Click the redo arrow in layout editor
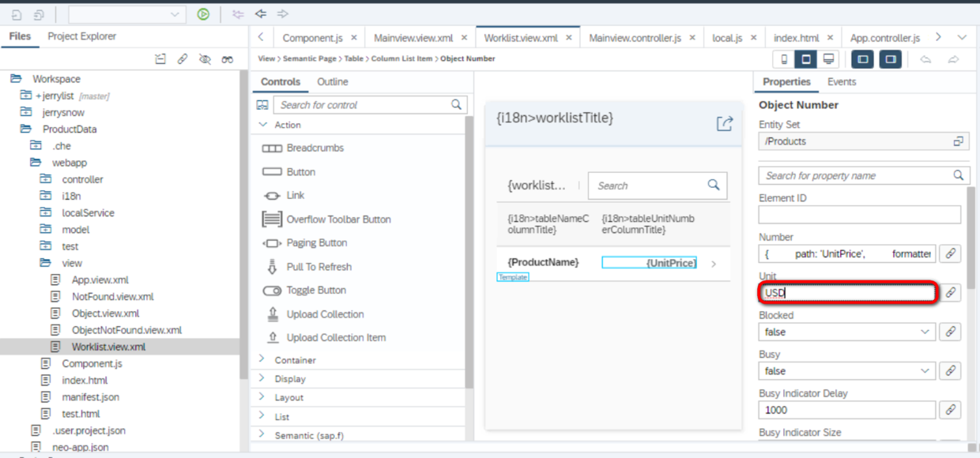The image size is (980, 458). click(x=953, y=59)
